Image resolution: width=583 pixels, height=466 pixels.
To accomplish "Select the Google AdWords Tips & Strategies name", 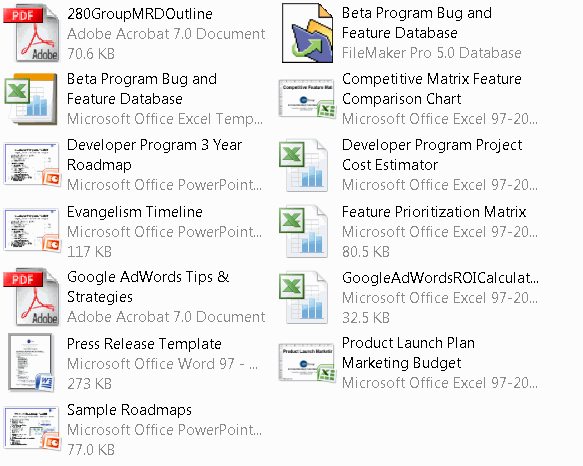I will point(148,287).
